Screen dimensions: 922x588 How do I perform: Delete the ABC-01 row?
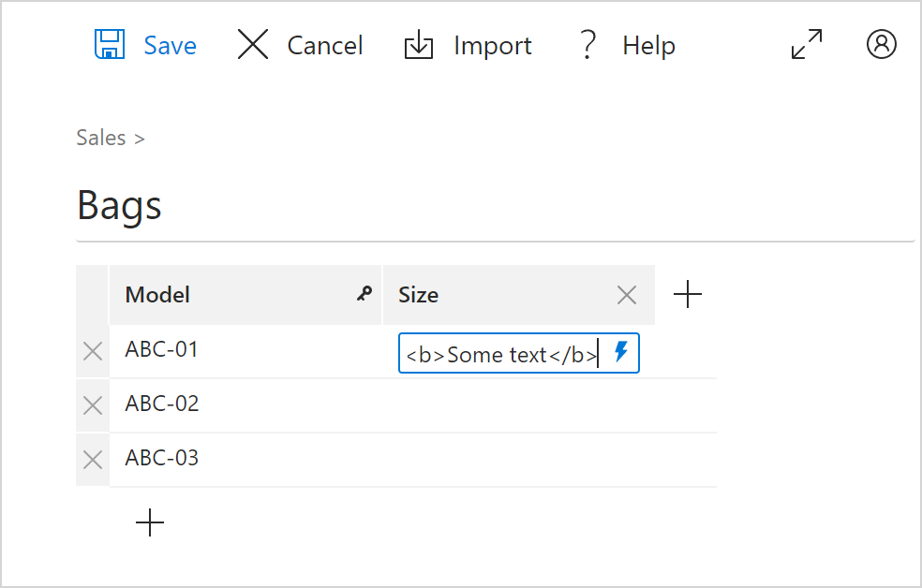point(93,351)
